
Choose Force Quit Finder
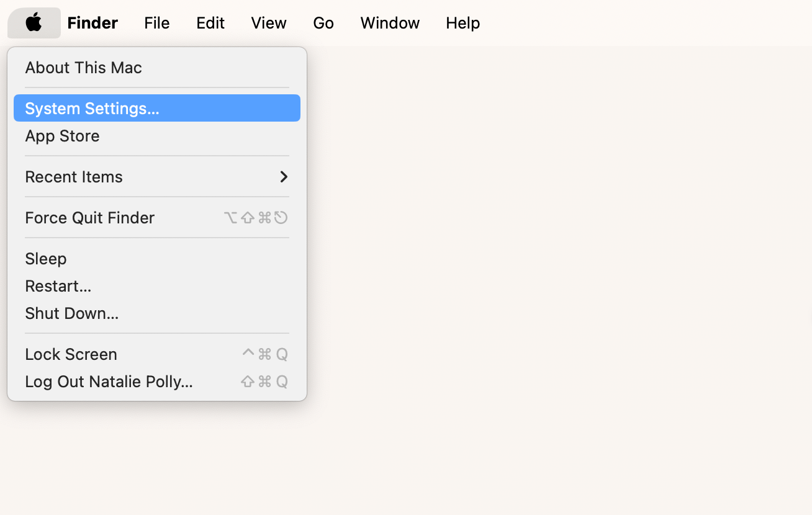click(x=89, y=218)
